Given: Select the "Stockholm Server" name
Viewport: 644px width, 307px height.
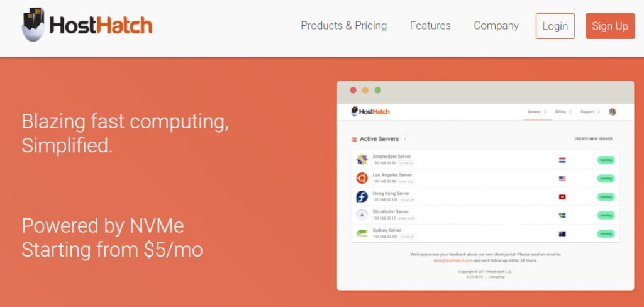Looking at the screenshot, I should [x=391, y=211].
